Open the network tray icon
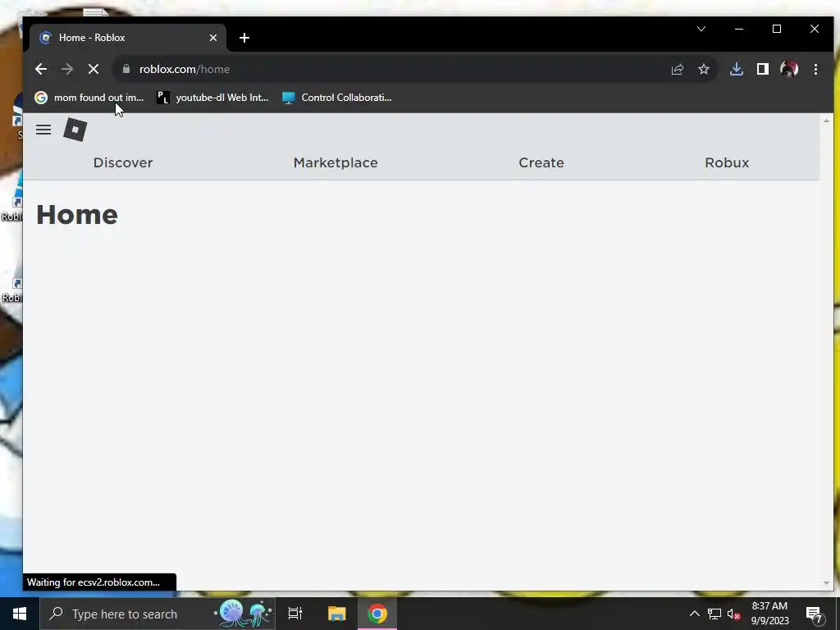This screenshot has width=840, height=630. tap(714, 614)
